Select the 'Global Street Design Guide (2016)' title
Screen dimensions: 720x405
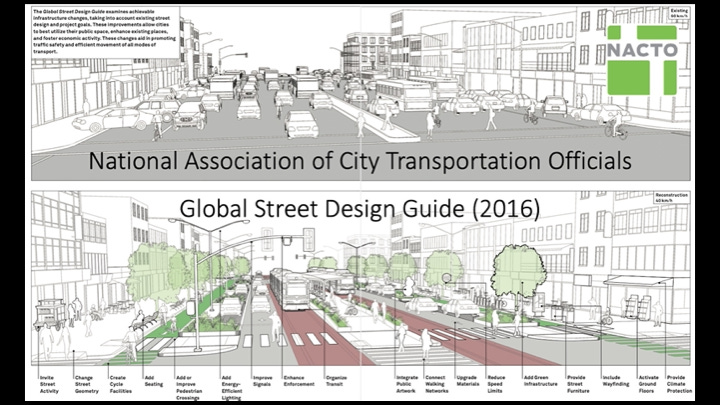(x=360, y=209)
